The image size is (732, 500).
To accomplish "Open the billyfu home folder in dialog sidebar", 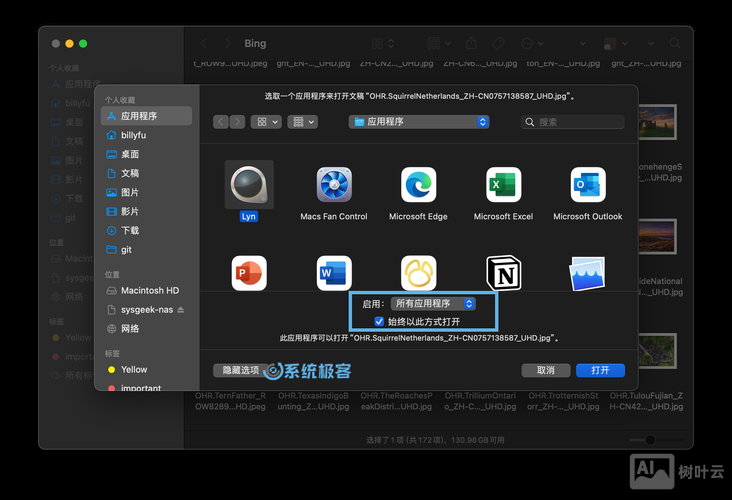I will point(147,135).
